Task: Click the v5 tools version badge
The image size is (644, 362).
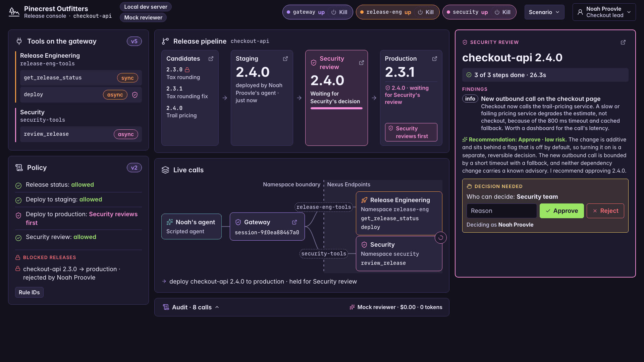Action: click(x=134, y=41)
